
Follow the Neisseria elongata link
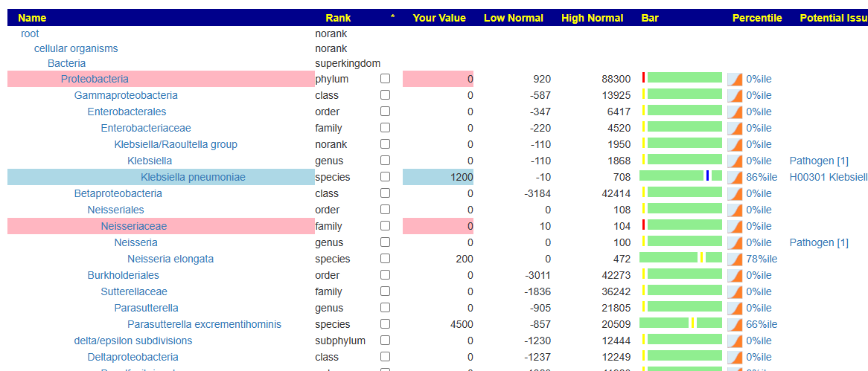click(170, 259)
